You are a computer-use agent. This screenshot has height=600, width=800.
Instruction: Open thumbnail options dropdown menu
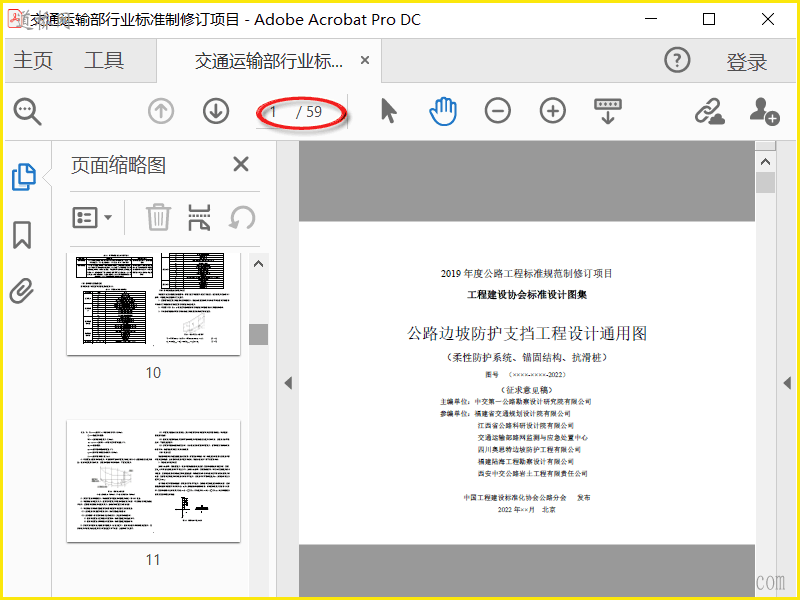tap(92, 218)
